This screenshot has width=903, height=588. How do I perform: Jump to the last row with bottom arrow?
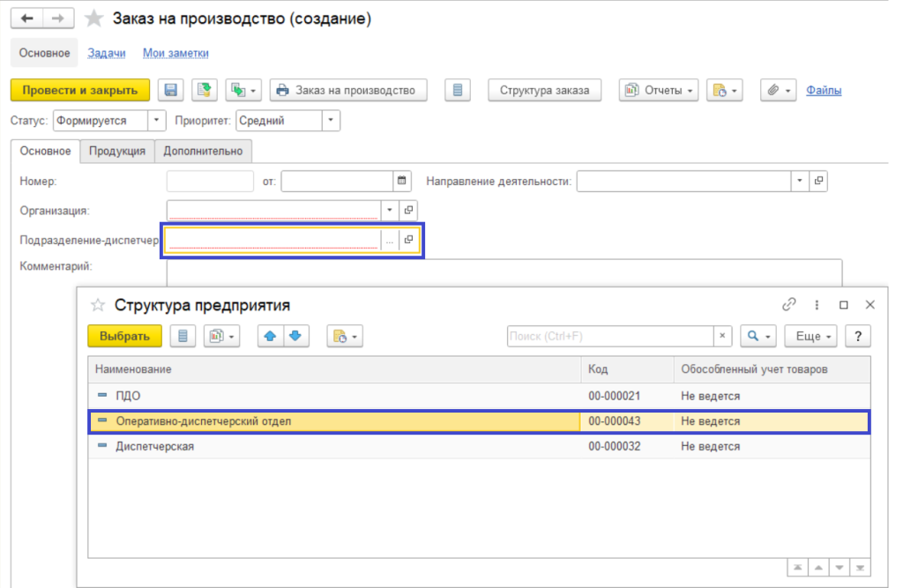(860, 568)
